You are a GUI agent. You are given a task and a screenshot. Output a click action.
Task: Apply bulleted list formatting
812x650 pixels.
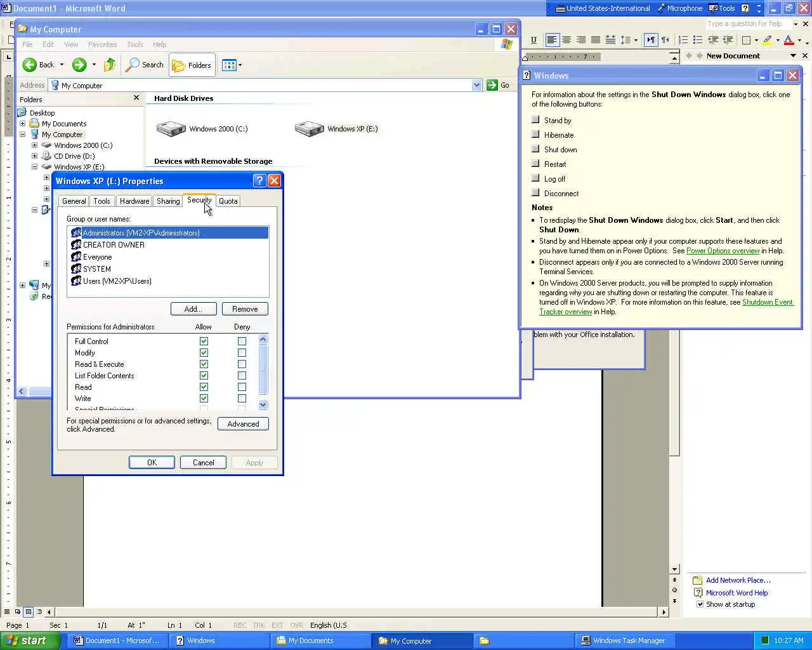pos(698,40)
